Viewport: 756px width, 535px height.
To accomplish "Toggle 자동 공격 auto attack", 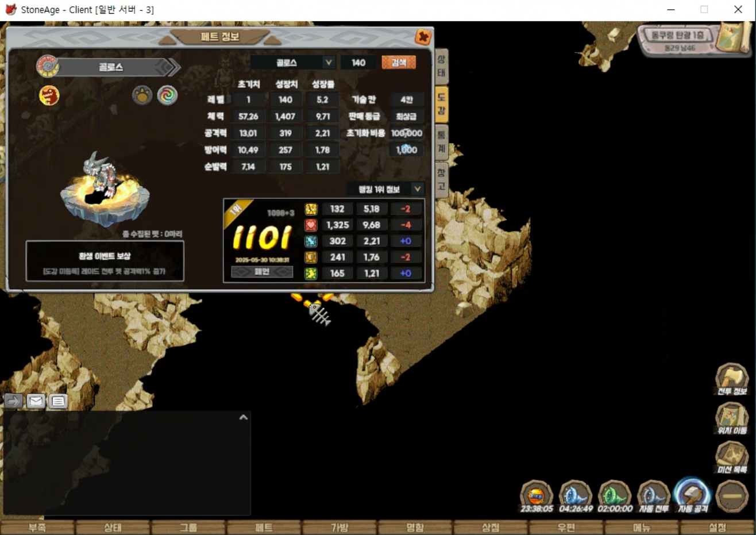I will (x=693, y=495).
